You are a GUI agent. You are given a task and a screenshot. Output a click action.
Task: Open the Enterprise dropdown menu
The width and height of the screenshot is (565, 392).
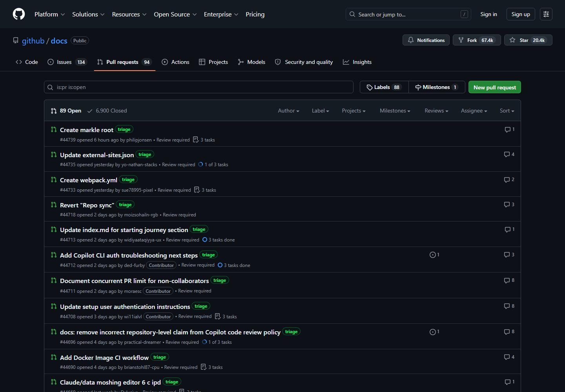221,14
